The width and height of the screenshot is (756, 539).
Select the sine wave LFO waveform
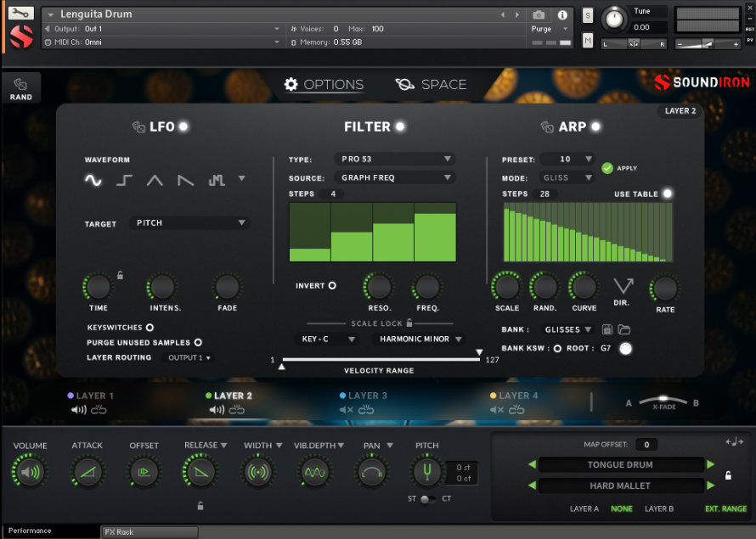click(x=93, y=179)
